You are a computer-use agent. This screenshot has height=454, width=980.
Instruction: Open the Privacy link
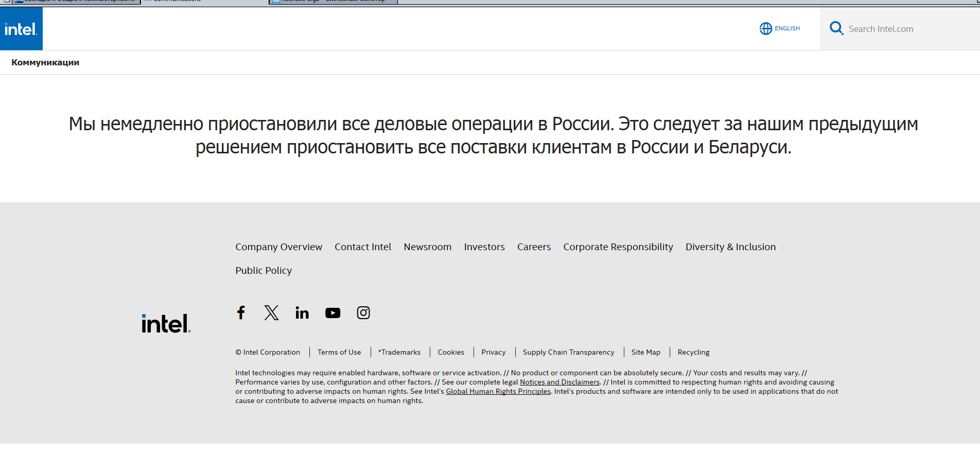[x=494, y=352]
